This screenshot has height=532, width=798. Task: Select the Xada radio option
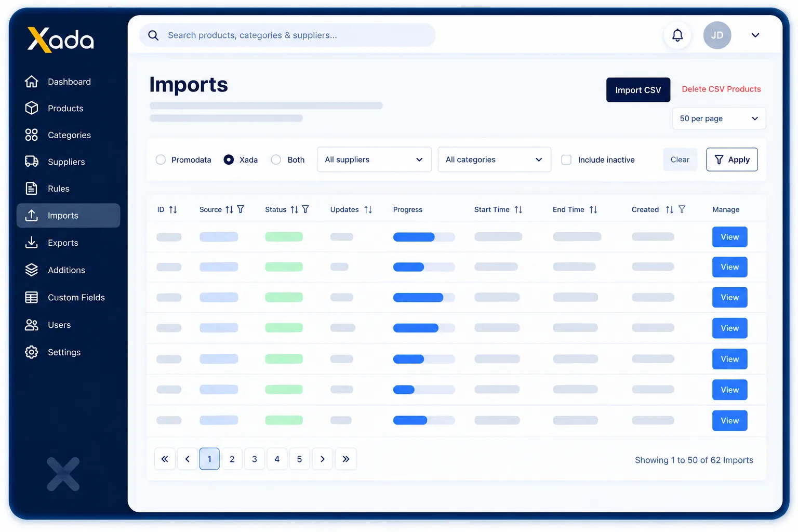click(229, 159)
